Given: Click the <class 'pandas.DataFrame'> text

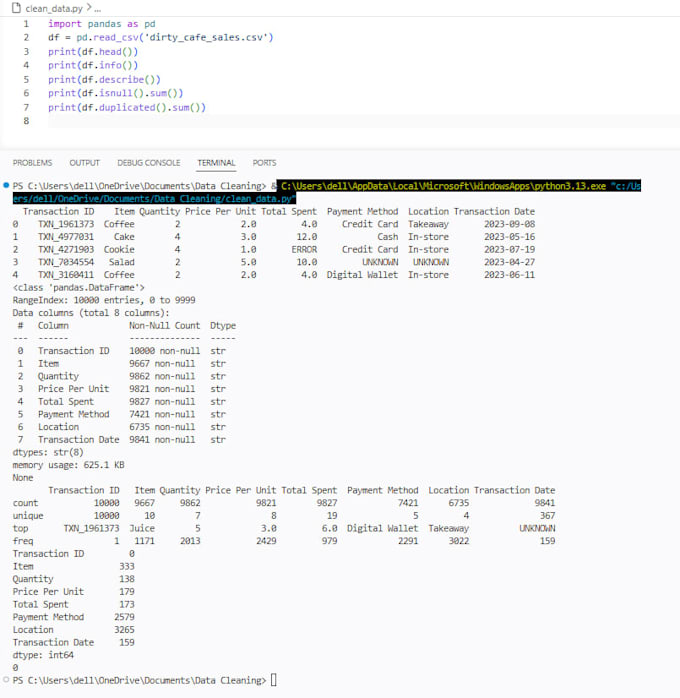Looking at the screenshot, I should (79, 288).
